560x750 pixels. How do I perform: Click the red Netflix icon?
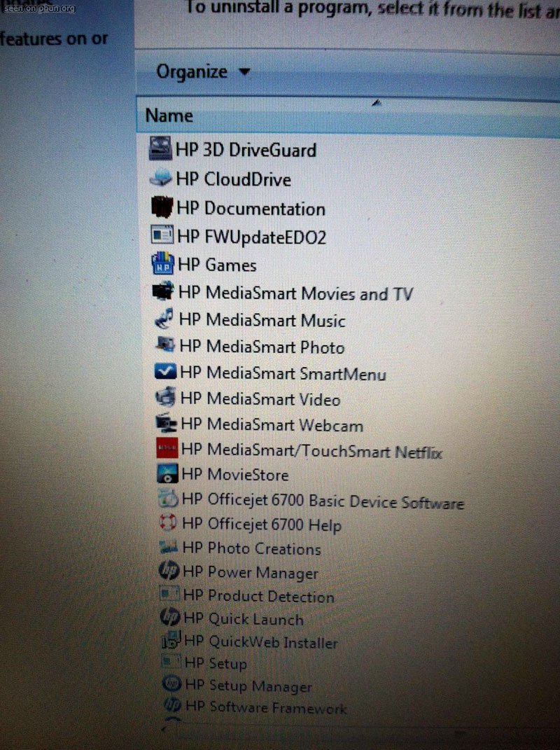167,448
